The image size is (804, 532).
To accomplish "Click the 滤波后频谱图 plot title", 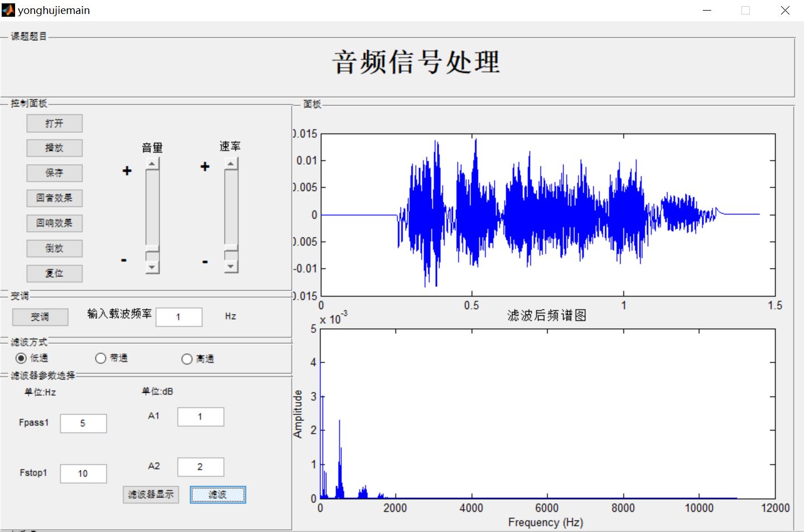I will (547, 315).
